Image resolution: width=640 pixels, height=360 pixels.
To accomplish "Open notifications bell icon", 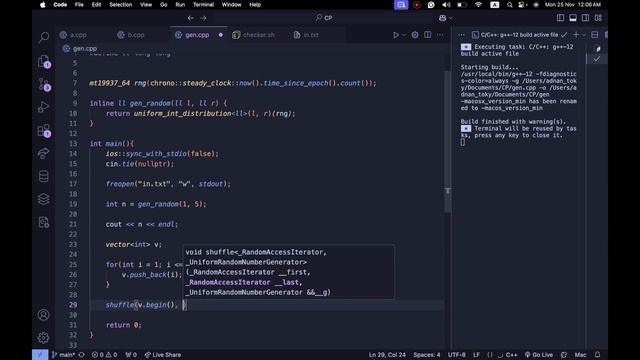I will [x=598, y=355].
